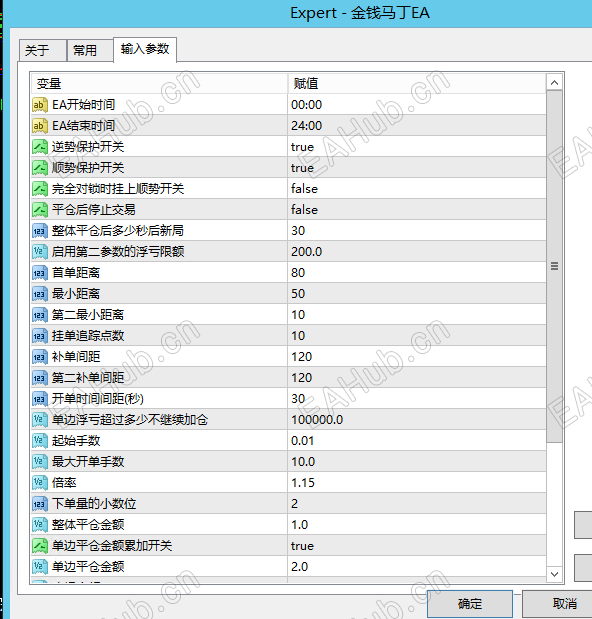Click the double icon beside 整体平仓金额
Image resolution: width=592 pixels, height=619 pixels.
coord(40,525)
